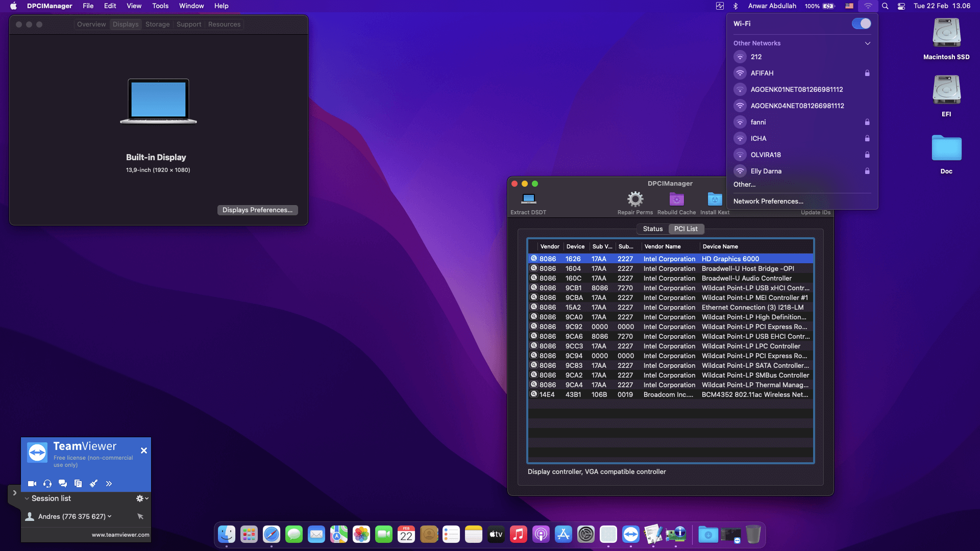Open TeamViewer file box icon
This screenshot has height=551, width=980.
click(x=78, y=484)
